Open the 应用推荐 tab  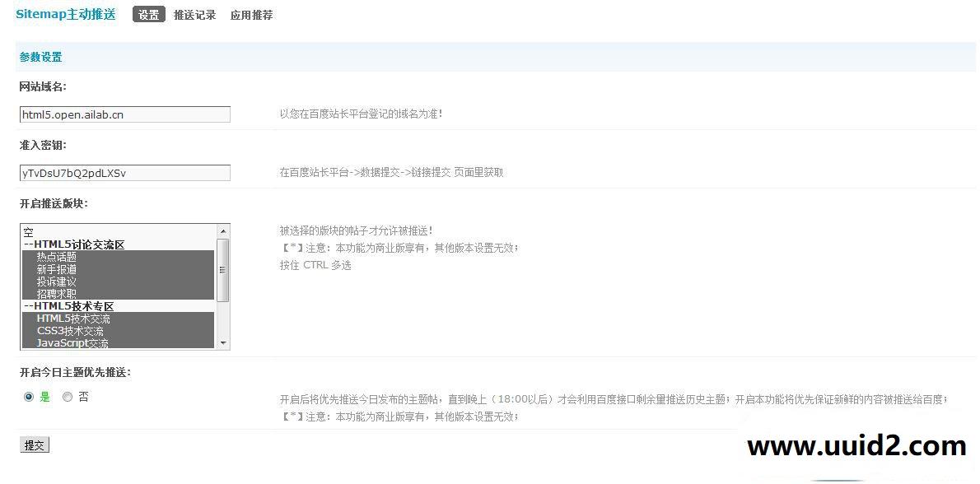pyautogui.click(x=250, y=14)
